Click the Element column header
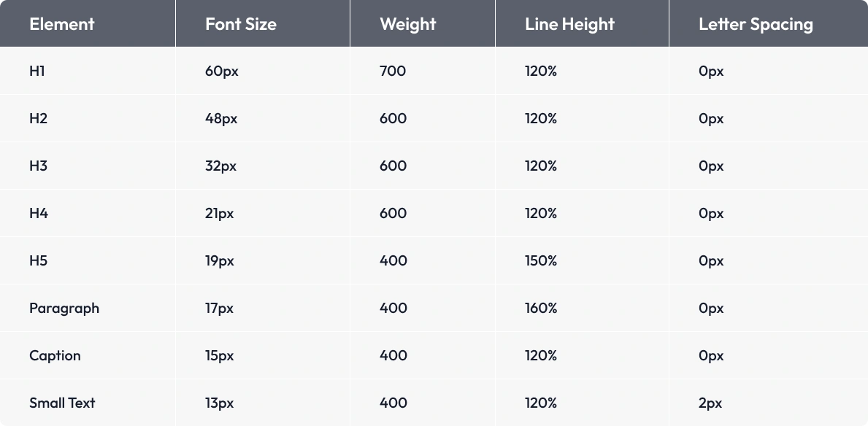Image resolution: width=868 pixels, height=426 pixels. [x=62, y=24]
